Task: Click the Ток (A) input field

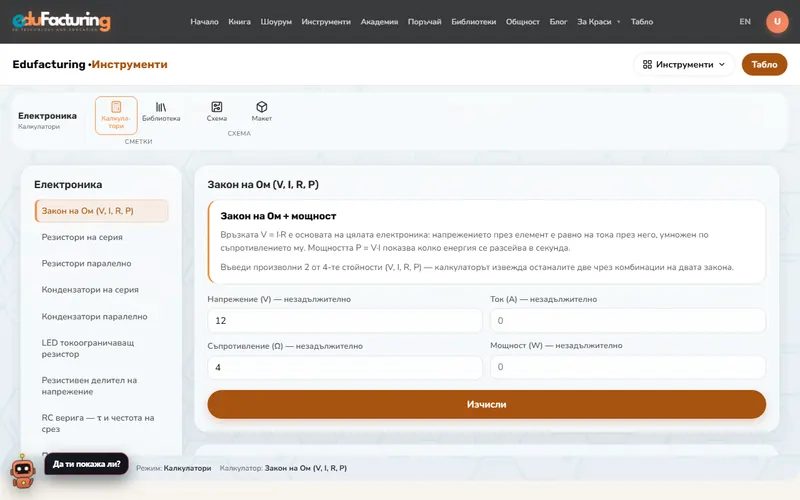Action: pyautogui.click(x=628, y=320)
